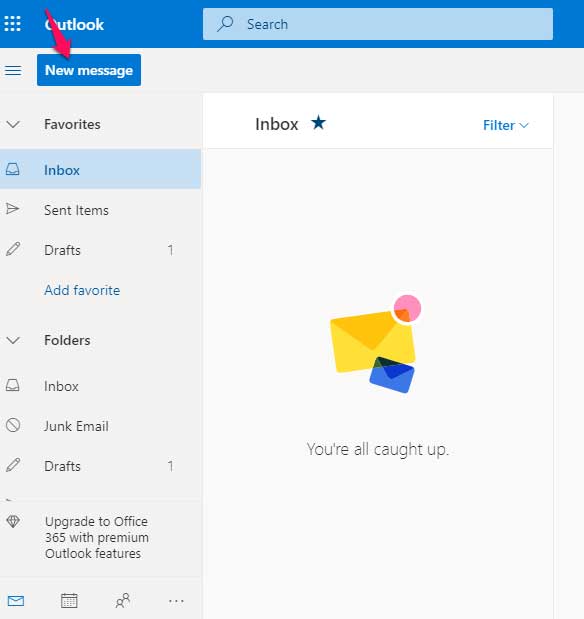
Task: Open the app launcher grid icon
Action: [x=13, y=24]
